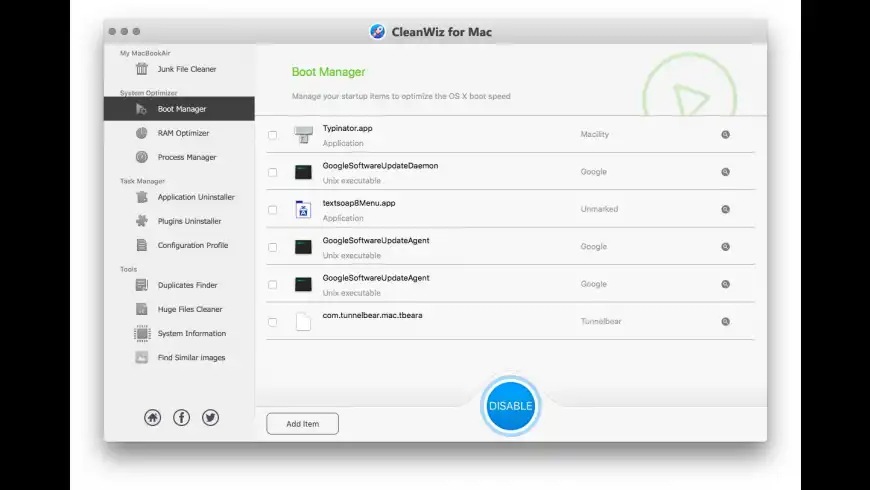Select the com.tunnelbear.mac.tbeara item name
Viewport: 870px width, 490px height.
click(372, 315)
